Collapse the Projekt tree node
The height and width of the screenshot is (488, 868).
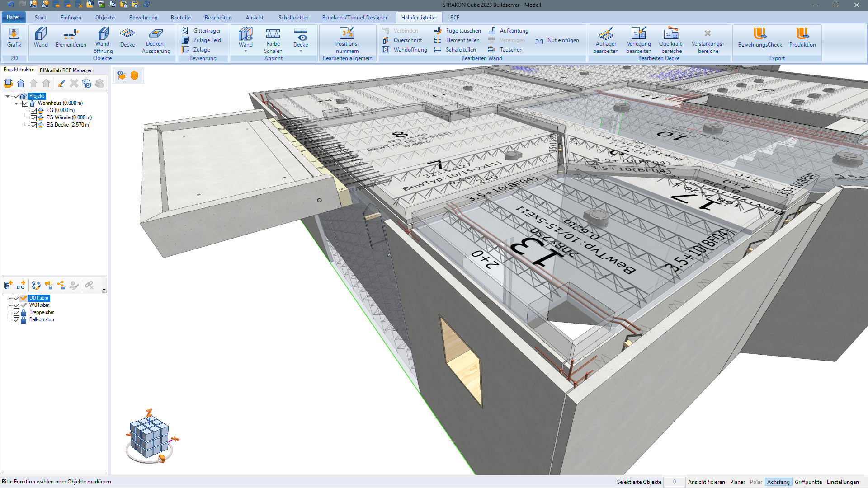8,96
